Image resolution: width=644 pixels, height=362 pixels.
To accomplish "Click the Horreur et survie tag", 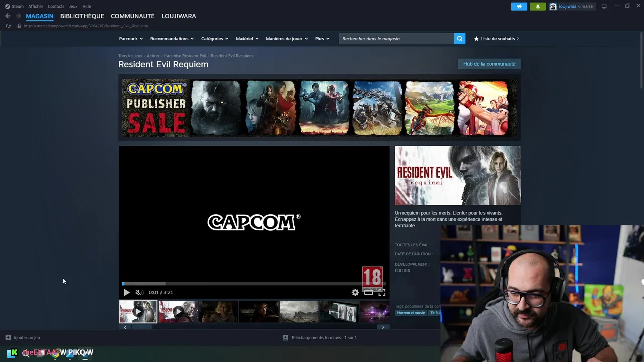I will (411, 313).
